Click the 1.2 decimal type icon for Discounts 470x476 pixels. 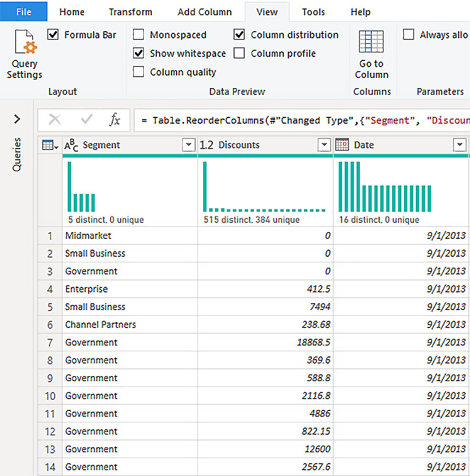coord(207,145)
